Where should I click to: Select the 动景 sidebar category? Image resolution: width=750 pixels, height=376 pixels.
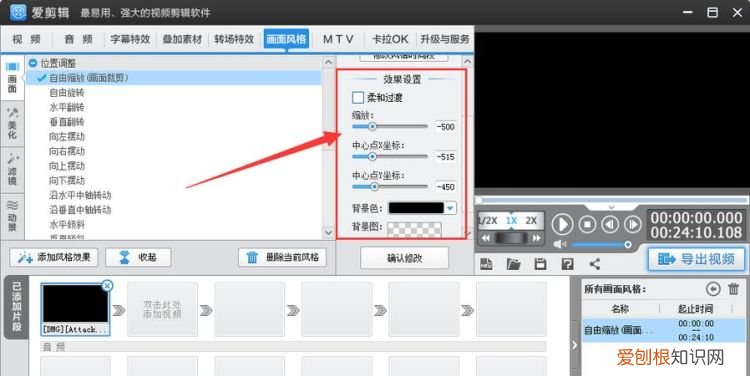point(12,215)
